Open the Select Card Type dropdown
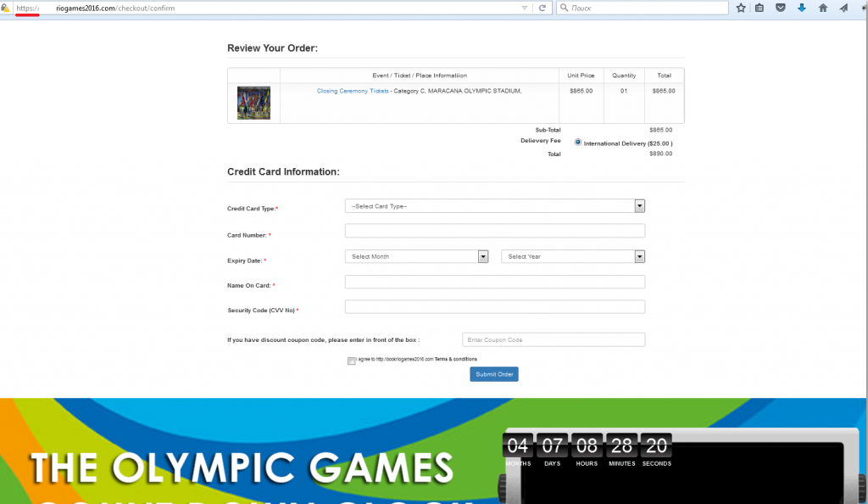This screenshot has height=504, width=868. pos(495,206)
